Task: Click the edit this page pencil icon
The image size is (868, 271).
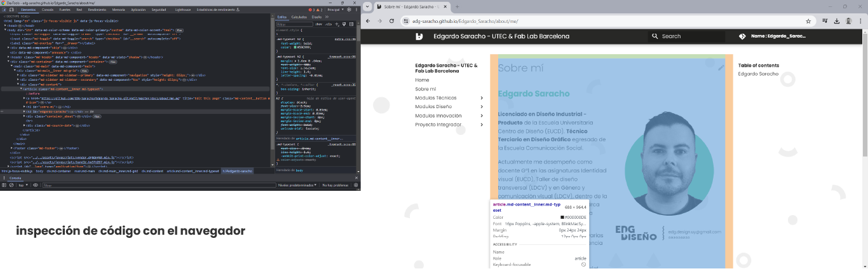Action: [721, 66]
